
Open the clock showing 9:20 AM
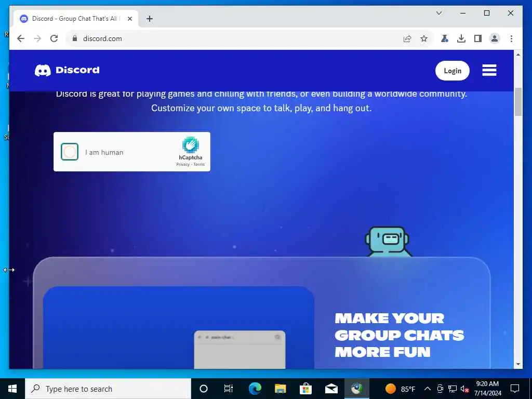coord(487,389)
